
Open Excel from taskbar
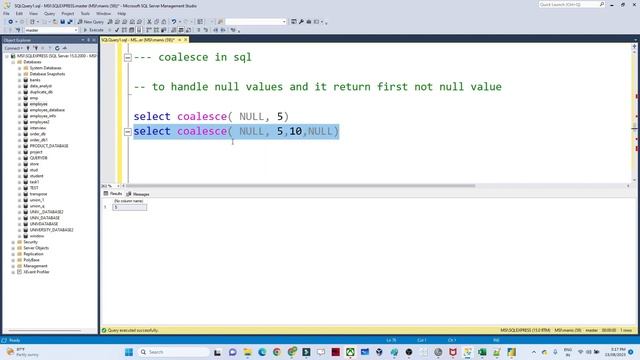click(x=482, y=352)
